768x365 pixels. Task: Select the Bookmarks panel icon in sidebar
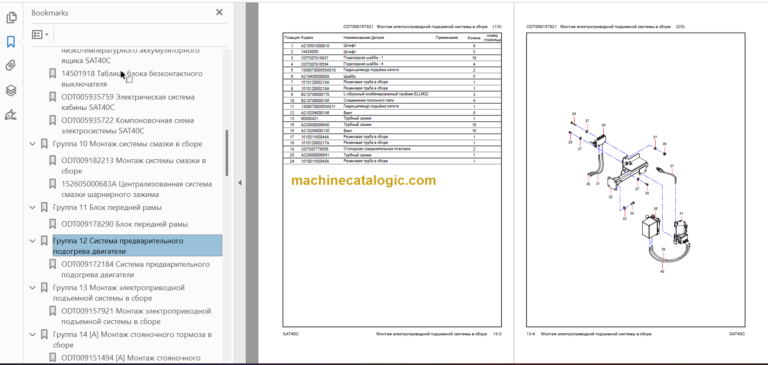pos(11,42)
